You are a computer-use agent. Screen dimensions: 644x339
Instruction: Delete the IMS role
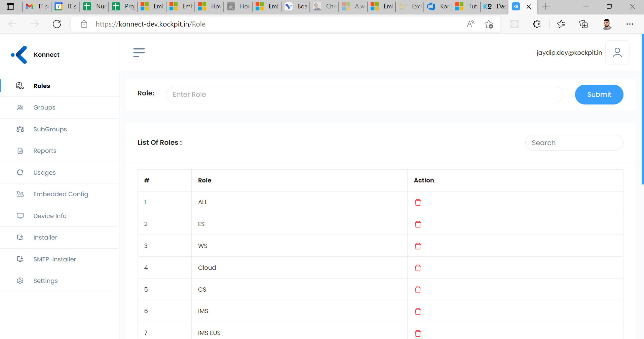418,311
